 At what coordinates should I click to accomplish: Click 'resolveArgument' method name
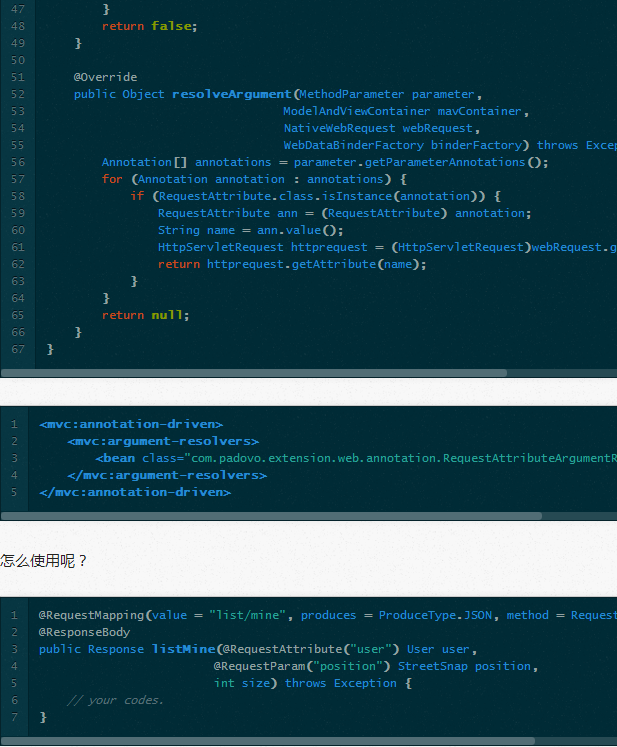[x=231, y=94]
